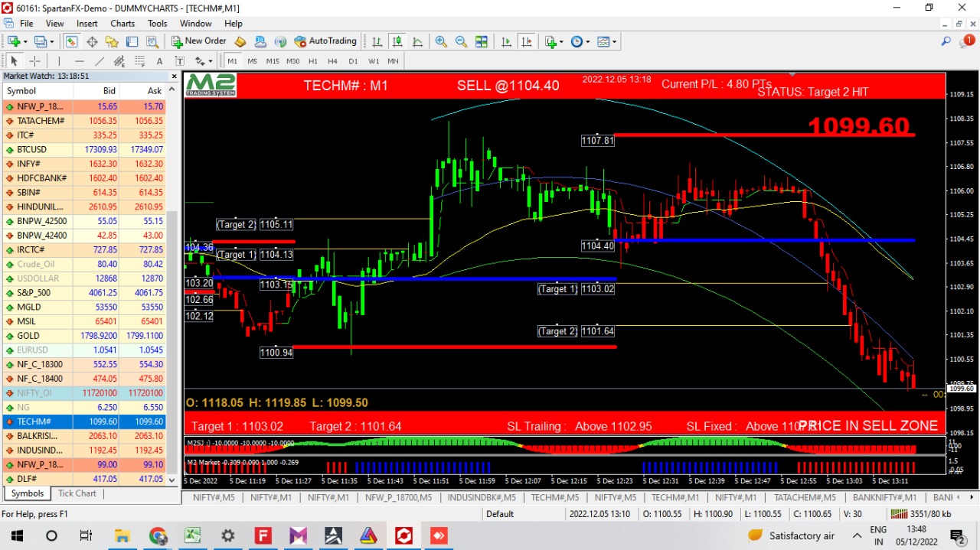
Task: Open the Market Watch window icon
Action: (x=71, y=41)
